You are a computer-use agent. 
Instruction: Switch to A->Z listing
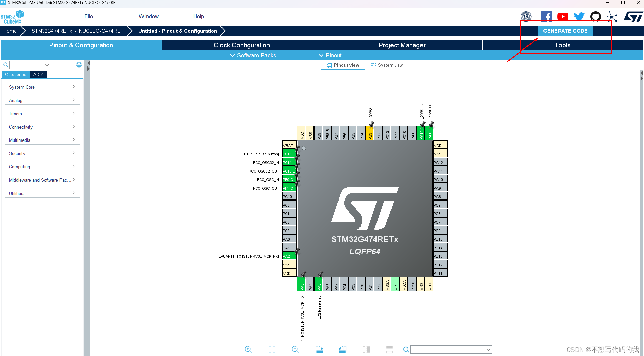point(38,75)
